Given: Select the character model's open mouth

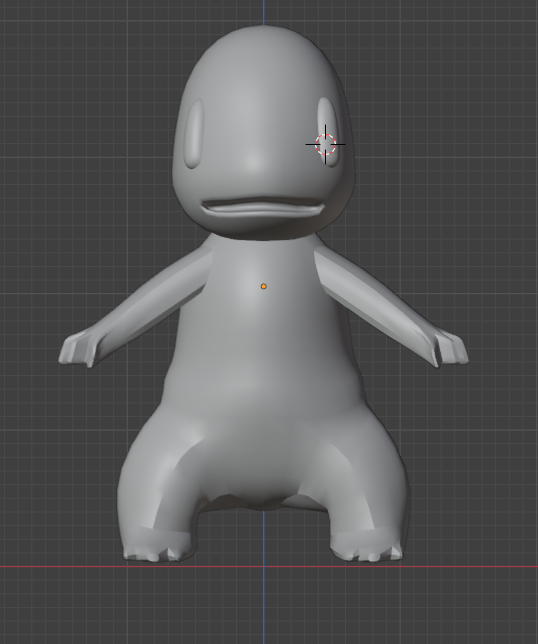Looking at the screenshot, I should (262, 208).
